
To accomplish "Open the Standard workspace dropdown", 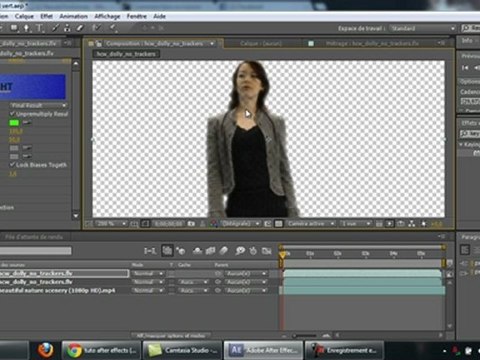I will (423, 28).
